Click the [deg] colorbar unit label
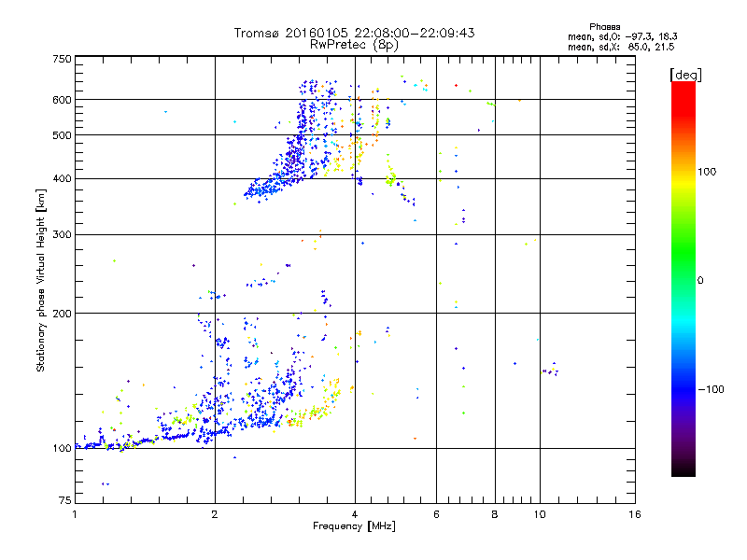 685,75
